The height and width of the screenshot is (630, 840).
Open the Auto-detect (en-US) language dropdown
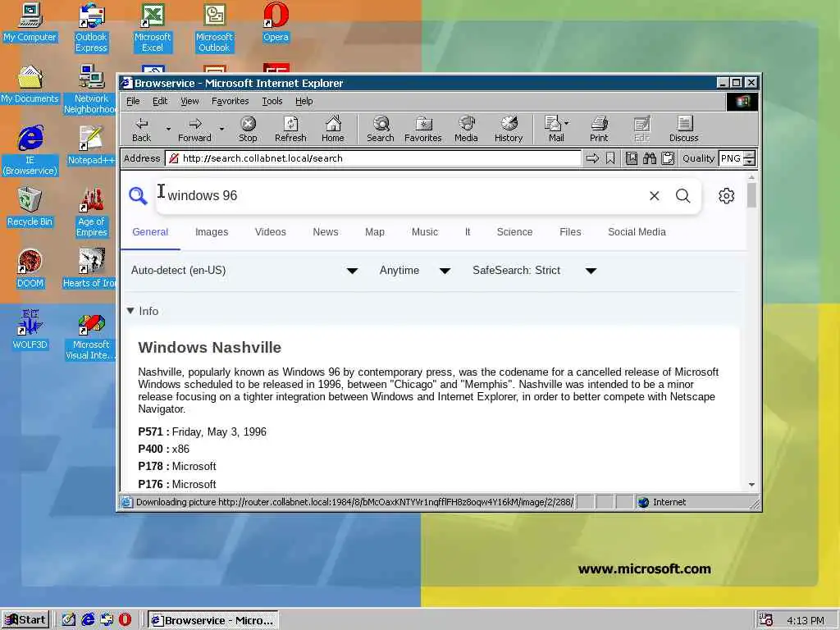click(x=244, y=271)
